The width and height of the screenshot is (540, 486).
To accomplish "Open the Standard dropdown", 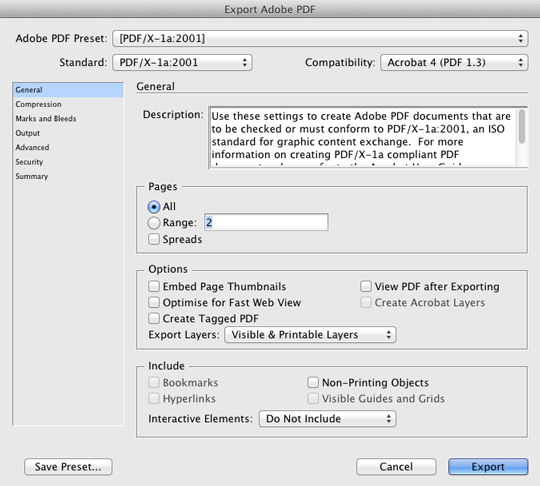I will (x=182, y=63).
